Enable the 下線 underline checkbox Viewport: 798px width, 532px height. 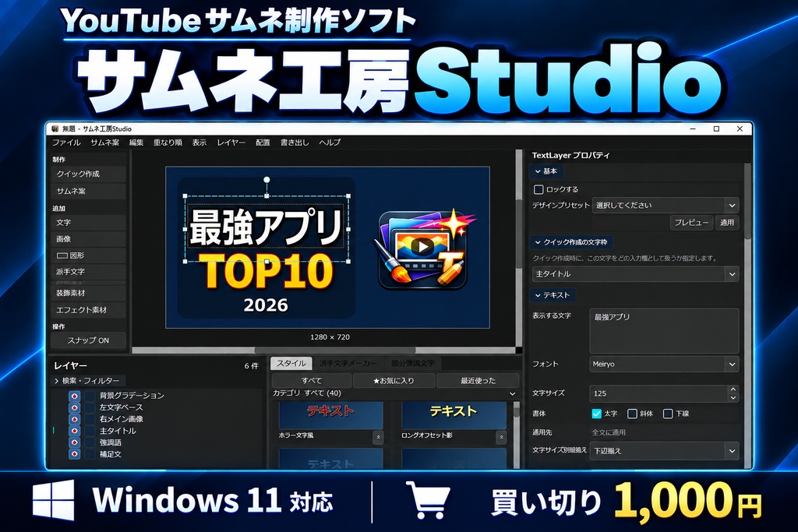pyautogui.click(x=668, y=414)
